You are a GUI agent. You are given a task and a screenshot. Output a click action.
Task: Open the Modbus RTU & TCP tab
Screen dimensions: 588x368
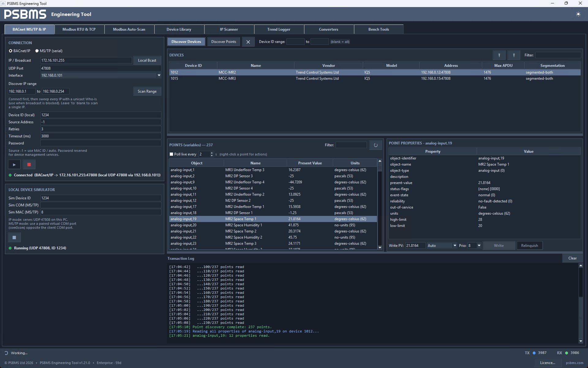pos(79,29)
